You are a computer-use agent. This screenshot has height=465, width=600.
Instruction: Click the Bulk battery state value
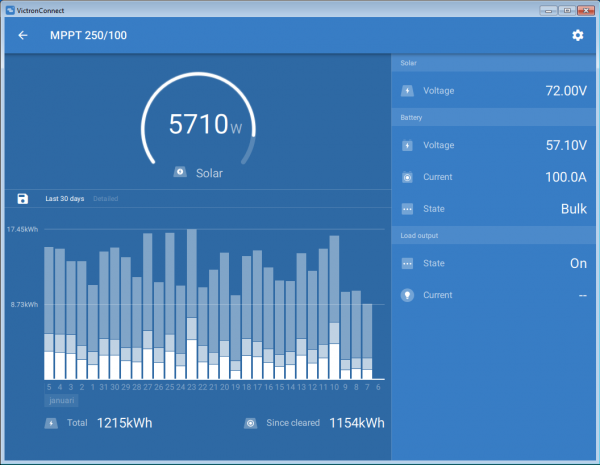point(573,209)
